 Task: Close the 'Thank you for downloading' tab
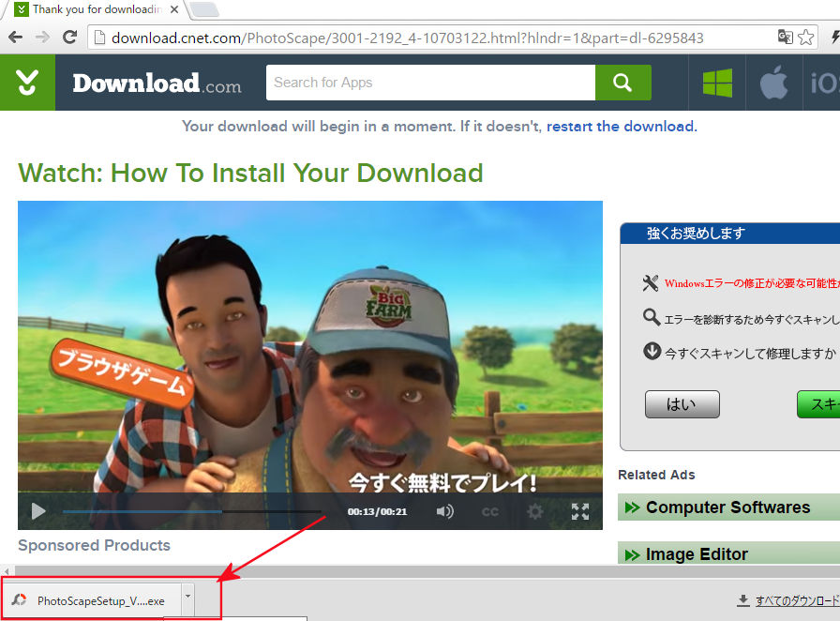coord(174,9)
